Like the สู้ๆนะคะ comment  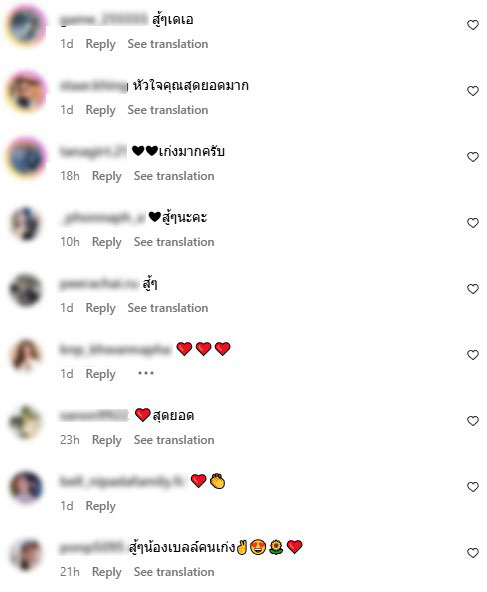click(473, 223)
